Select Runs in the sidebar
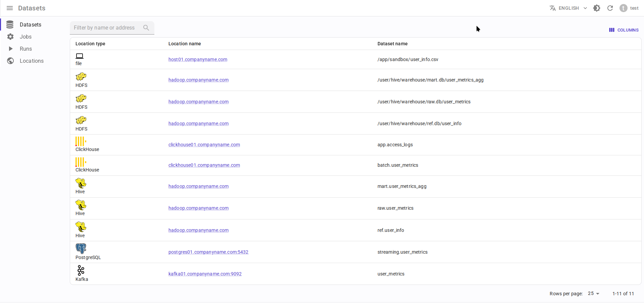 26,49
